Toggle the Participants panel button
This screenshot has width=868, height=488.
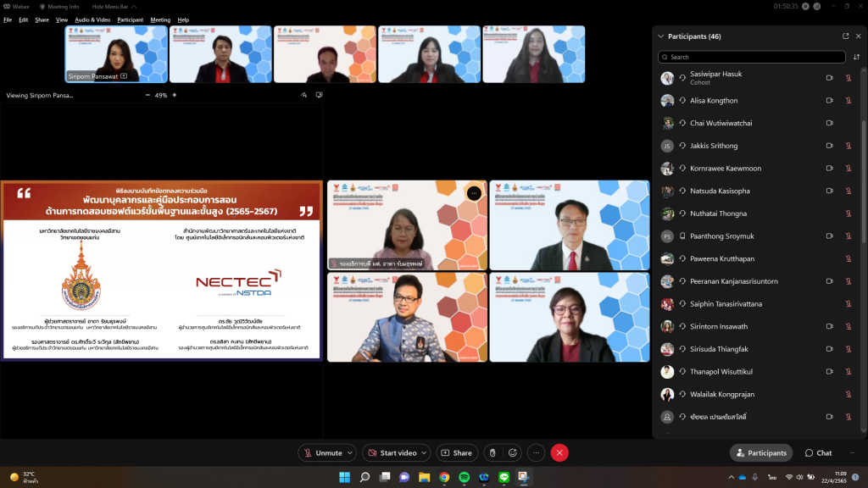[761, 453]
